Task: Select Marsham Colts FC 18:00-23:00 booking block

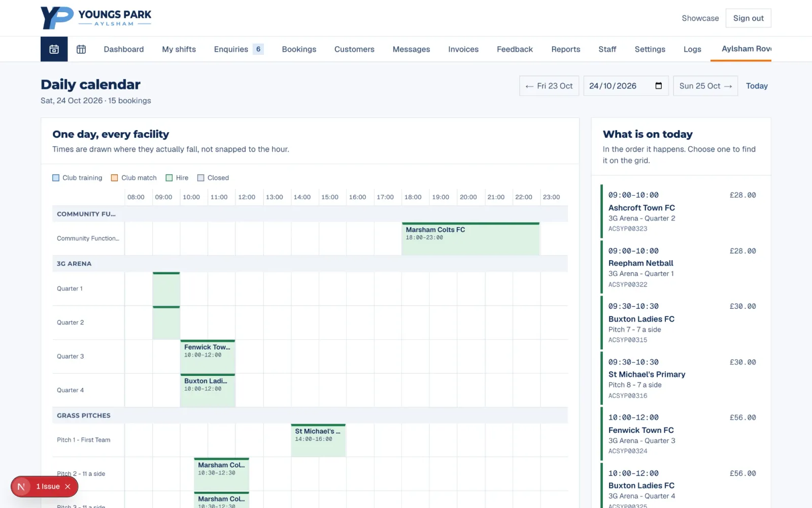Action: pyautogui.click(x=470, y=239)
